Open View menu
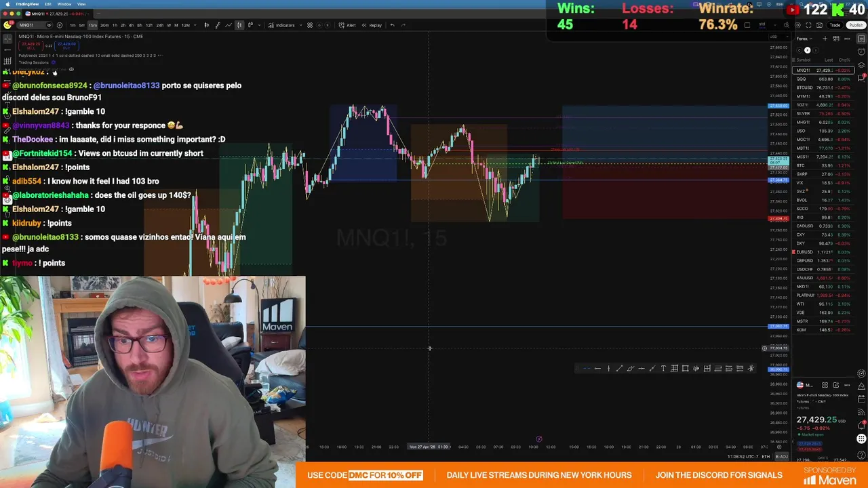This screenshot has height=488, width=868. click(81, 4)
